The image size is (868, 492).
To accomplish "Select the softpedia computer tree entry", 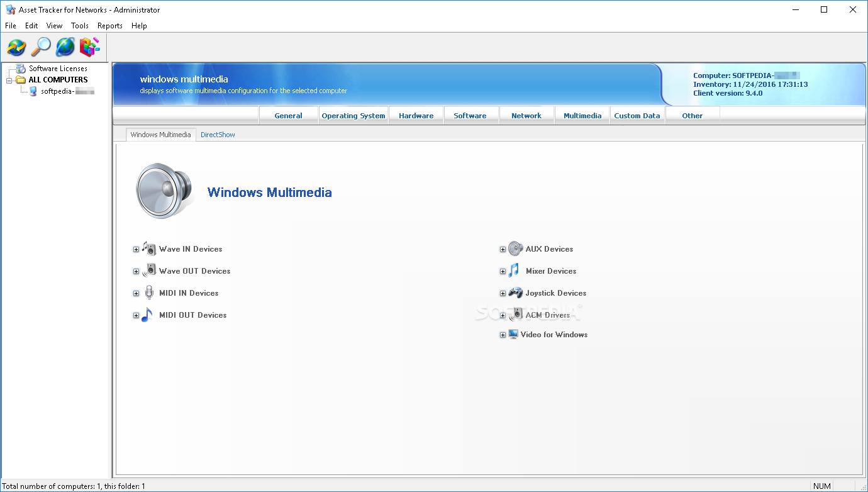I will pos(67,91).
